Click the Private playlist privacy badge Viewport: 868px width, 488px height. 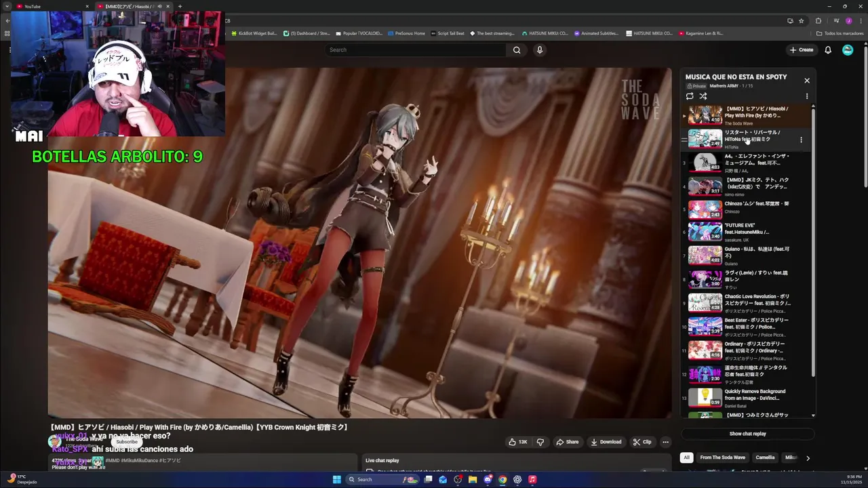pos(696,86)
